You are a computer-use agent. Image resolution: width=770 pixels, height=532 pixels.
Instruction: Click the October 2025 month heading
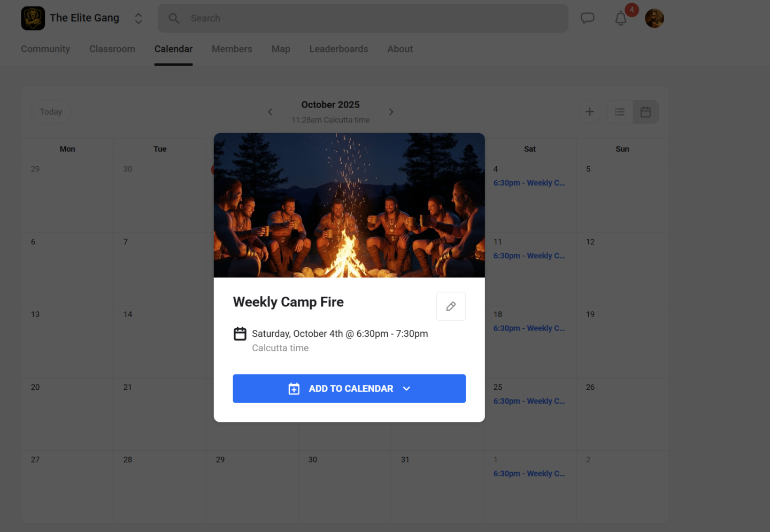pyautogui.click(x=330, y=105)
